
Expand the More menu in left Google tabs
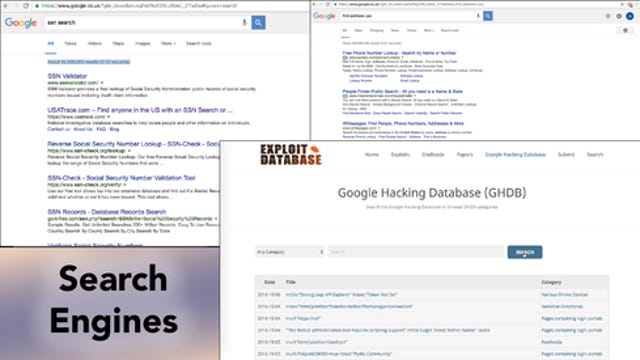coord(168,43)
